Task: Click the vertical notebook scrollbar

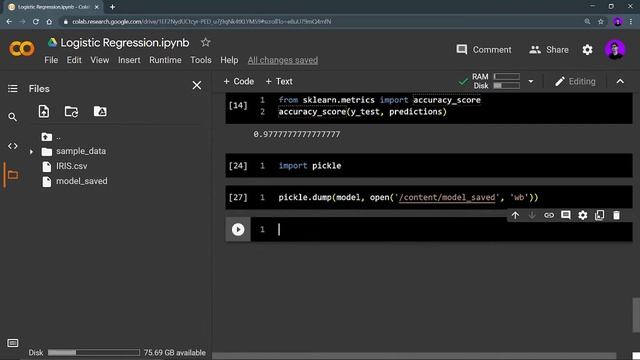Action: click(636, 314)
